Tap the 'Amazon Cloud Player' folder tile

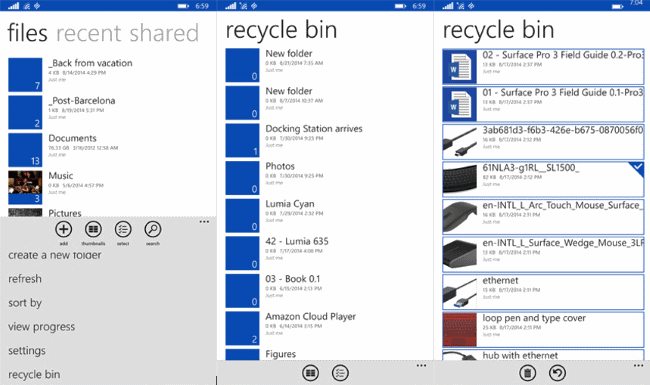243,328
